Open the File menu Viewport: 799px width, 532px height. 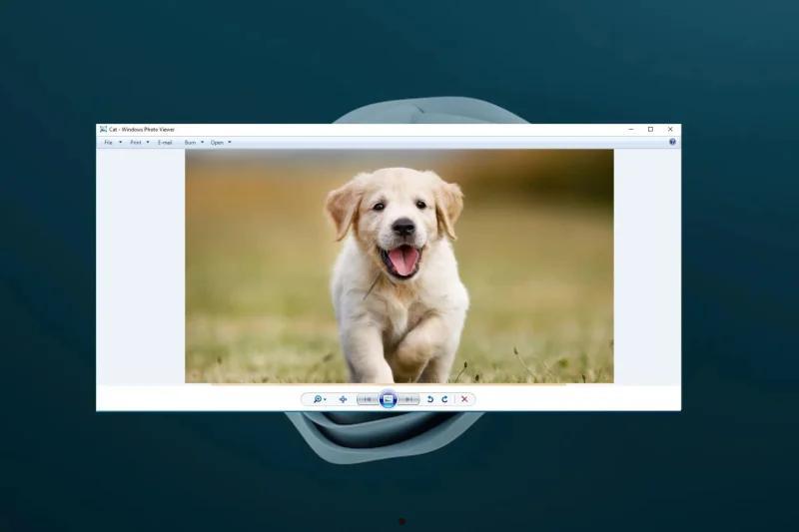coord(108,143)
